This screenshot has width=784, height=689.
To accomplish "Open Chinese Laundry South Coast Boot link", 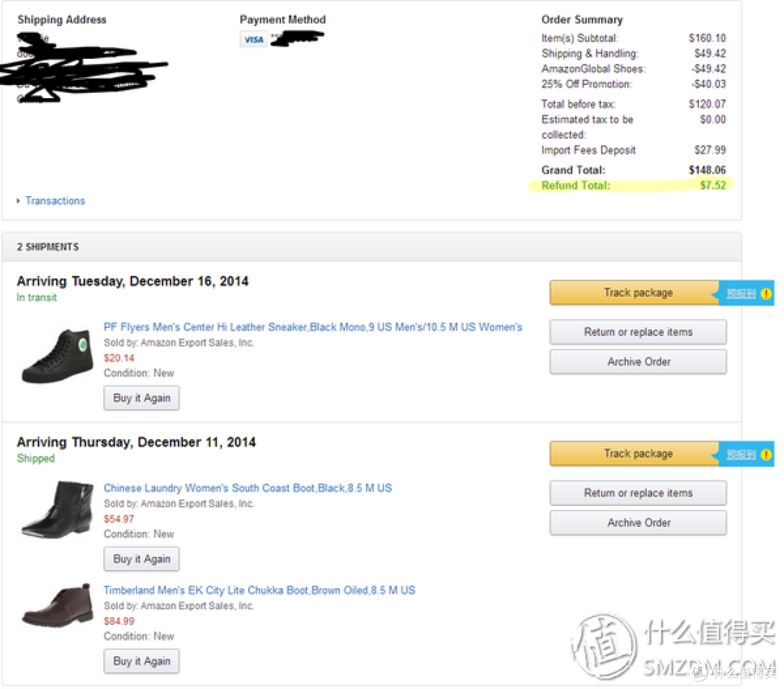I will (248, 489).
